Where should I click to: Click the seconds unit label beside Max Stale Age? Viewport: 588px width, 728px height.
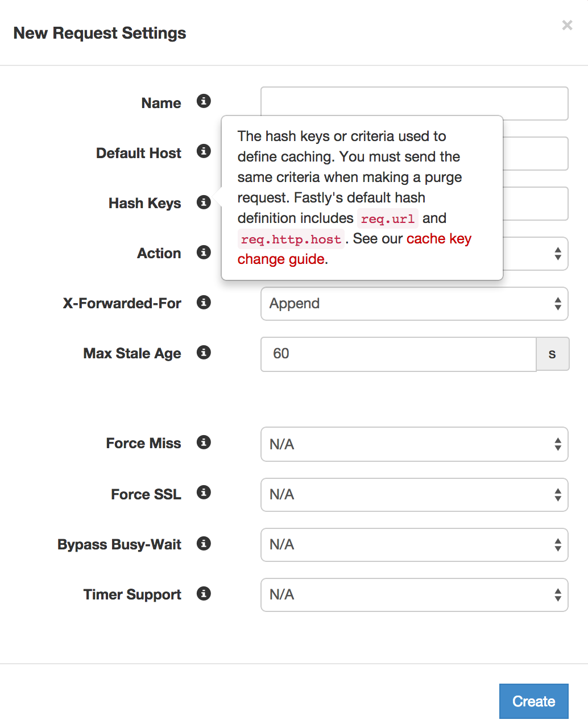[x=552, y=354]
